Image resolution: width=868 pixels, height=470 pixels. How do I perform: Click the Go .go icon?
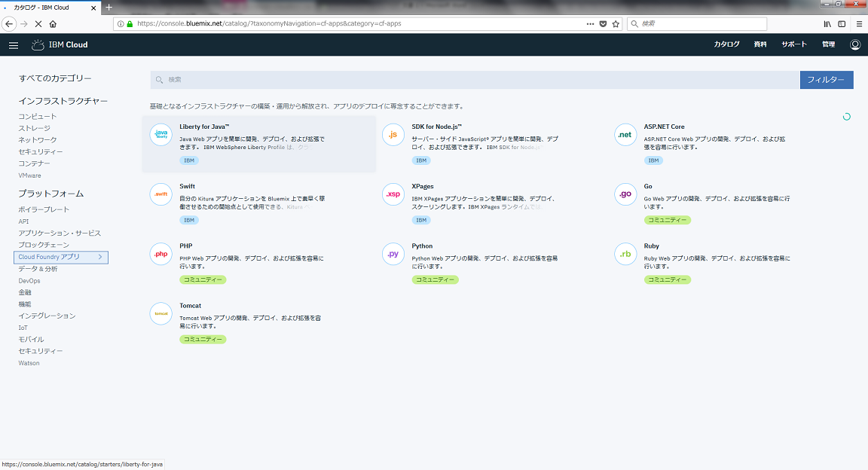[625, 194]
